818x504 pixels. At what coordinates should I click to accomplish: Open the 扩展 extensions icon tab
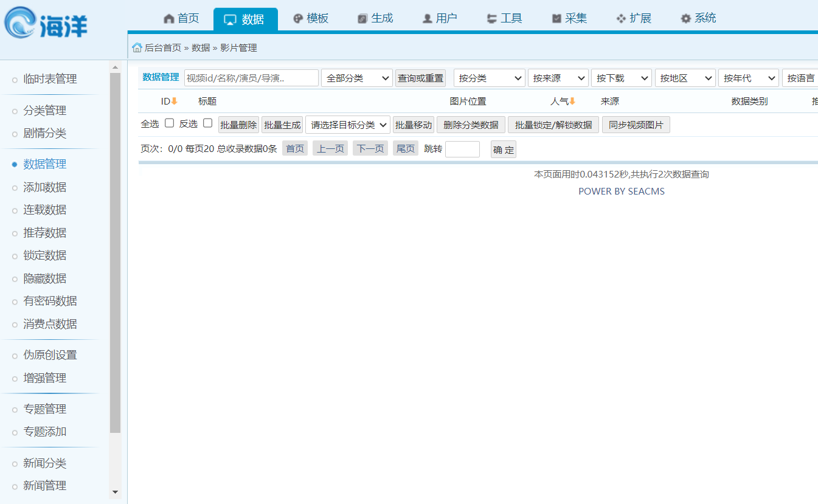[633, 18]
